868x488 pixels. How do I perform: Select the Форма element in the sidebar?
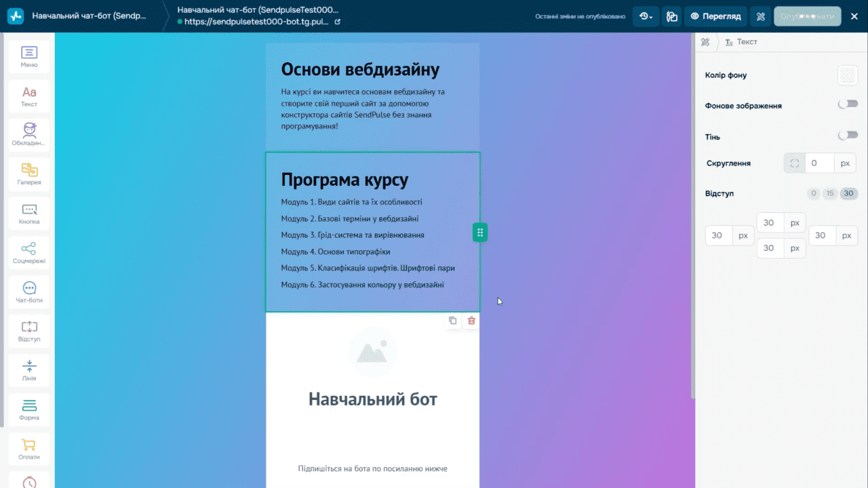click(x=28, y=408)
